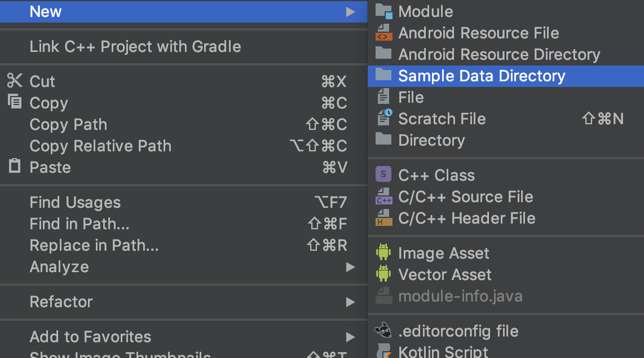This screenshot has width=644, height=358.
Task: Click Android Resource Directory item
Action: (499, 54)
